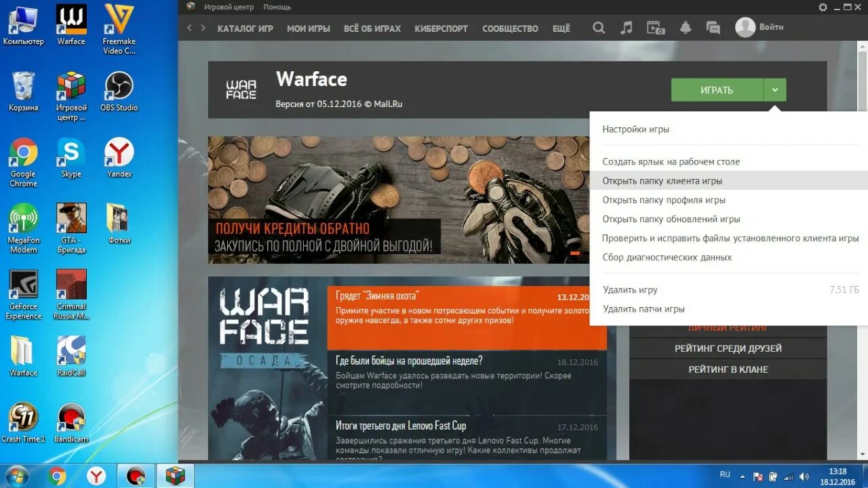Open GeForce Experience shortcut

coord(24,296)
